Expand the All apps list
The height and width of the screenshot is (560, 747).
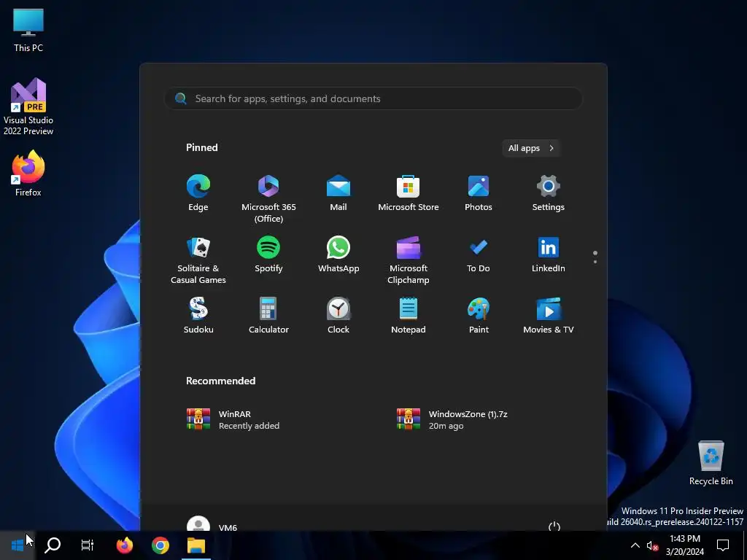[x=531, y=148]
